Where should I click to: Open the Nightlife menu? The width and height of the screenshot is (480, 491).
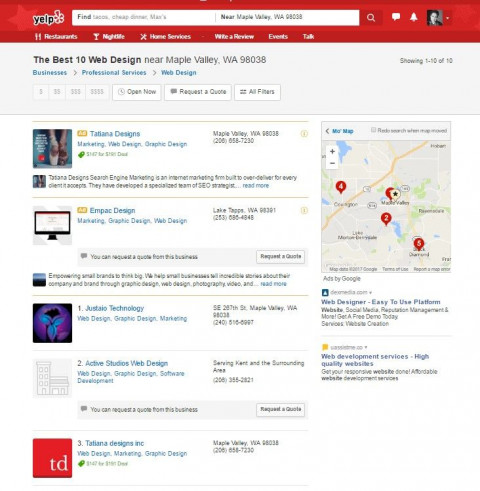point(109,37)
